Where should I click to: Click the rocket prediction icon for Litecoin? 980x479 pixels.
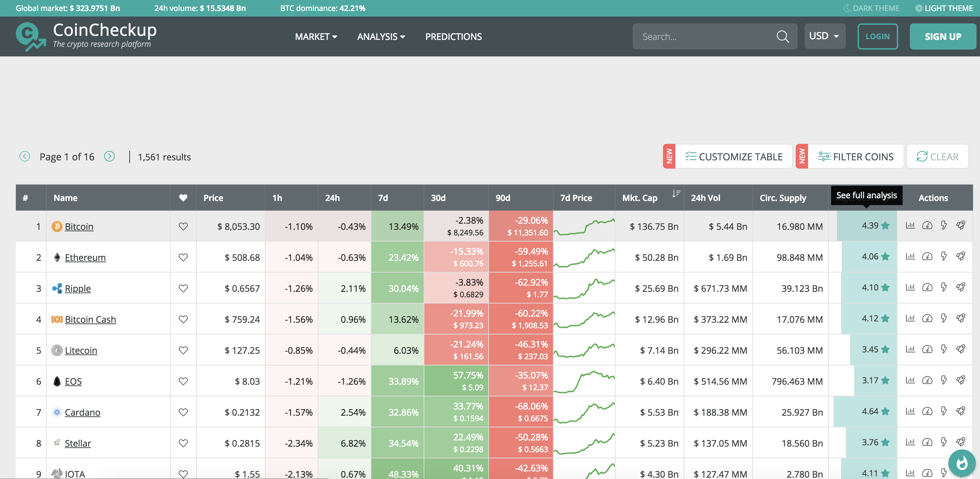pyautogui.click(x=961, y=350)
